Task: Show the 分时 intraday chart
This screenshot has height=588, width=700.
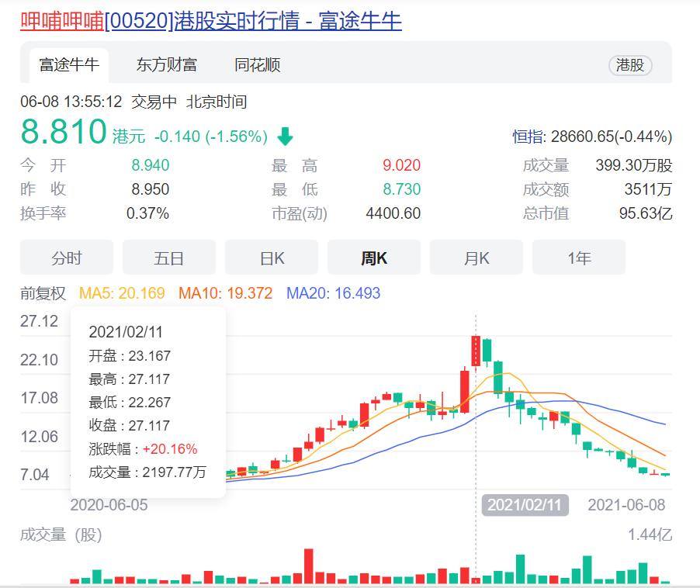Action: point(67,258)
